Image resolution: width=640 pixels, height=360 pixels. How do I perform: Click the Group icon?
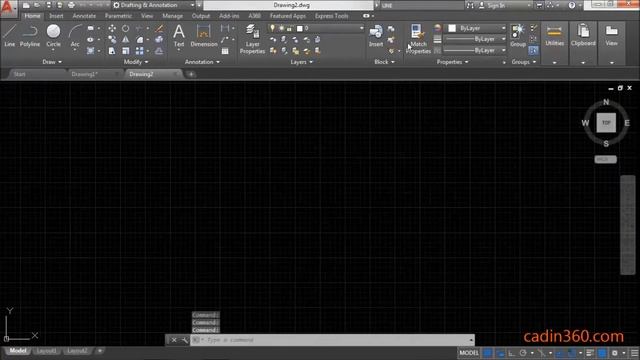click(518, 36)
